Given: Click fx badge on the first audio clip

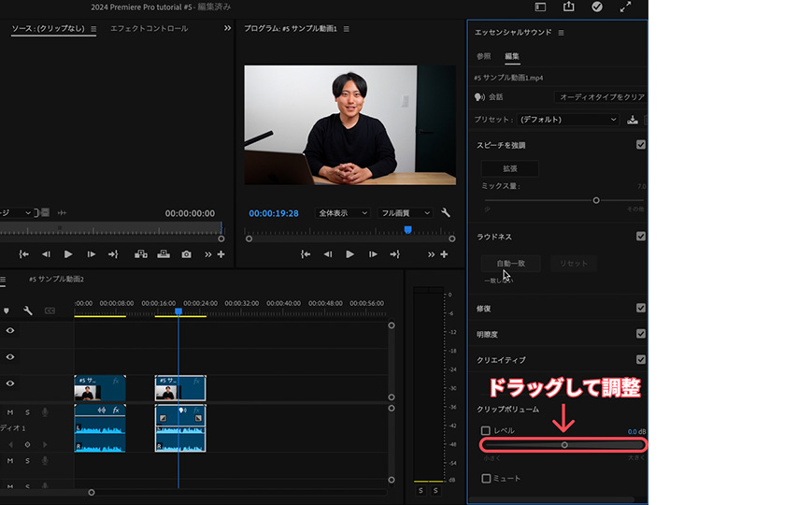Looking at the screenshot, I should (x=116, y=411).
